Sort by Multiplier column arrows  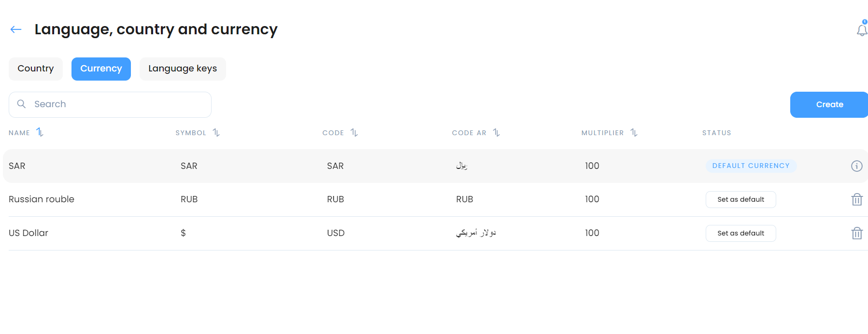634,133
